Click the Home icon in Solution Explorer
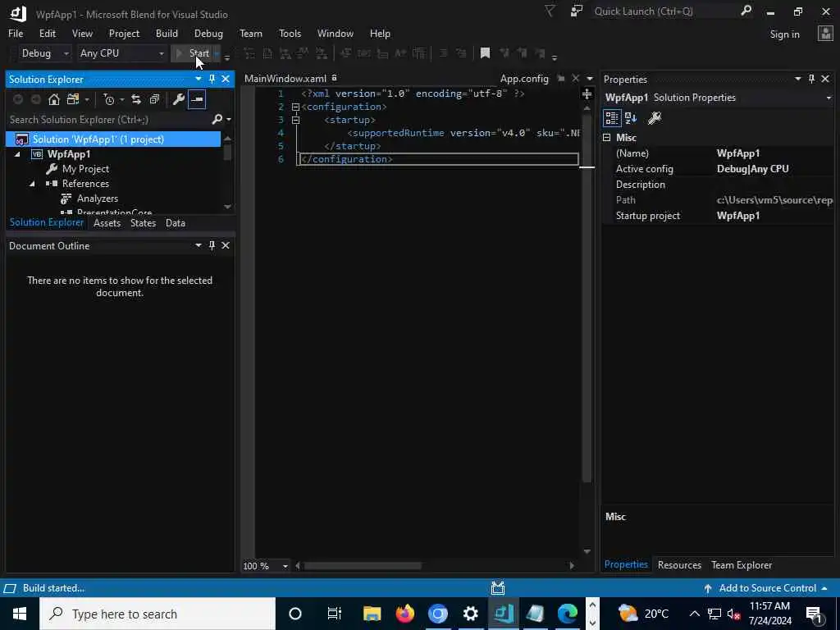The image size is (840, 630). pyautogui.click(x=53, y=99)
